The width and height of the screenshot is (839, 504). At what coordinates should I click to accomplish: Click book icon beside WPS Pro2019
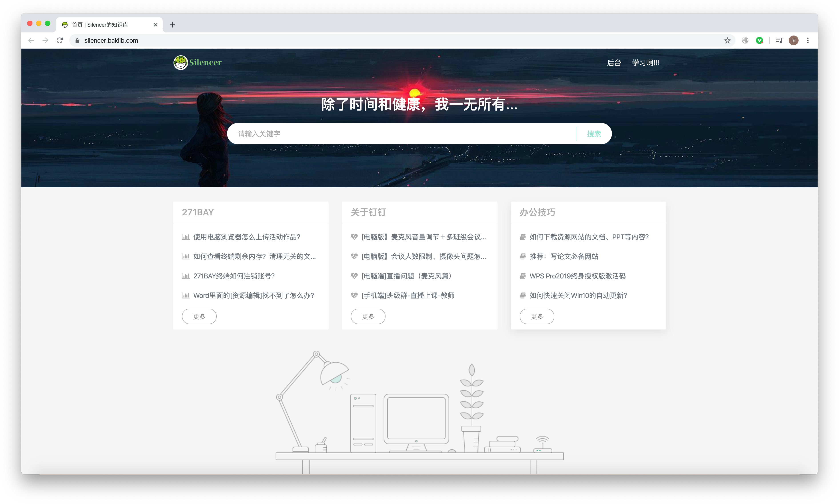coord(523,276)
